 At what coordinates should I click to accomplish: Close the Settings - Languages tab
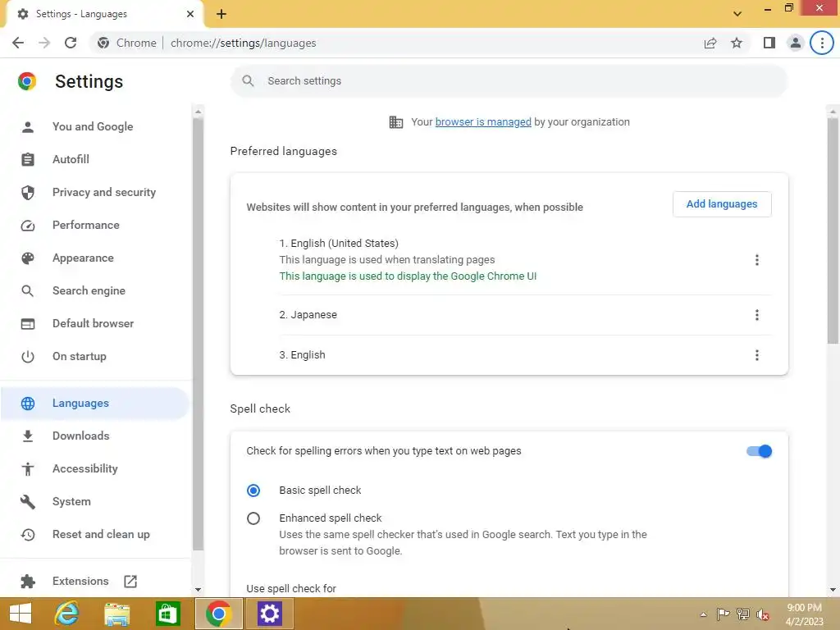click(x=189, y=14)
